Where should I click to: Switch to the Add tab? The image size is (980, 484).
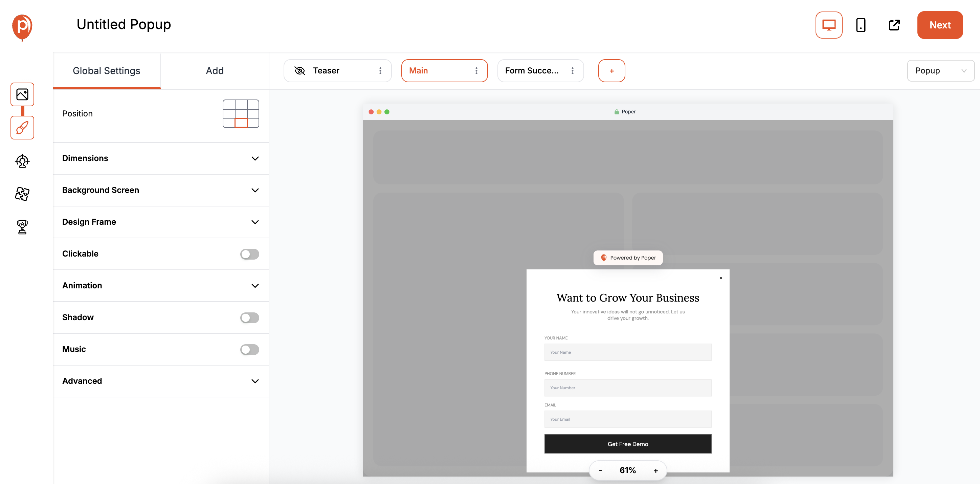pyautogui.click(x=215, y=71)
